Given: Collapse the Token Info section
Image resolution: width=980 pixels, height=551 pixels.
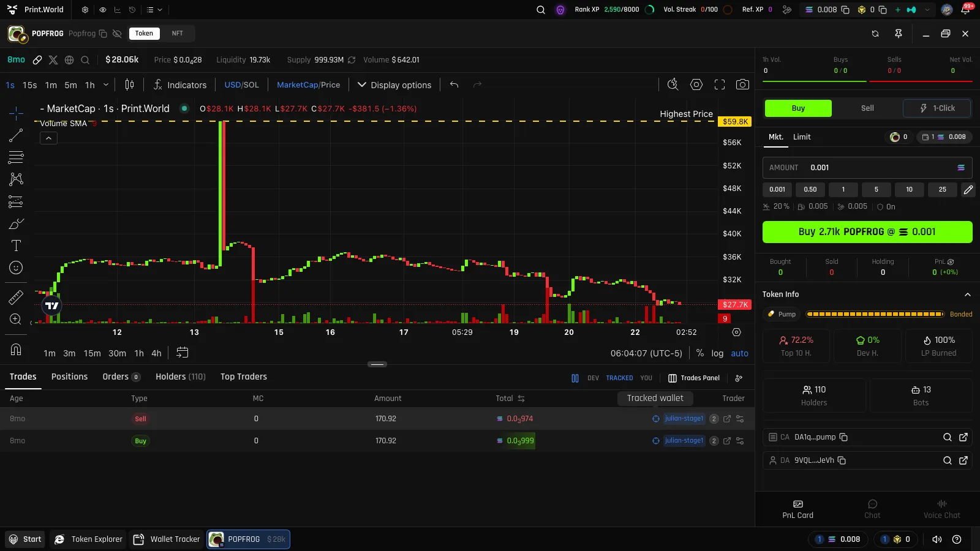Looking at the screenshot, I should [968, 294].
